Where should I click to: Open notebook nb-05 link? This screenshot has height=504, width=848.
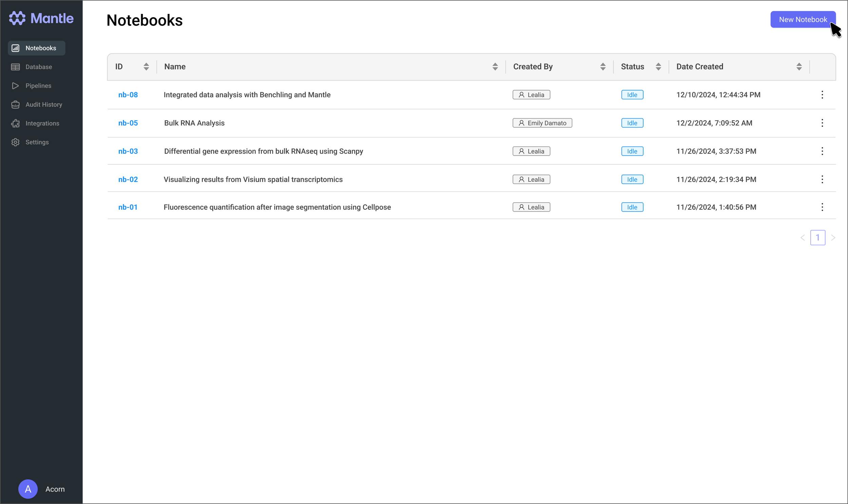click(x=128, y=123)
